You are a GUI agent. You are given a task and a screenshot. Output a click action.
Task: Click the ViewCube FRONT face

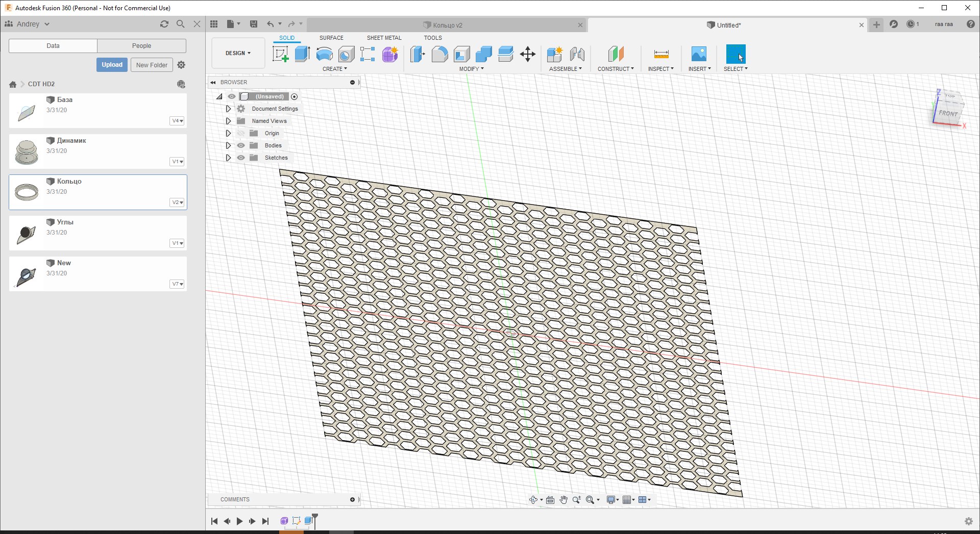[x=947, y=113]
